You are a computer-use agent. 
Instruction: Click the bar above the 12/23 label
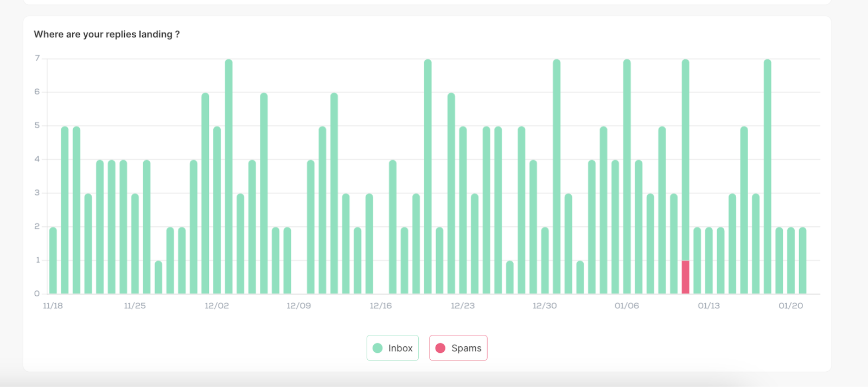pos(463,212)
